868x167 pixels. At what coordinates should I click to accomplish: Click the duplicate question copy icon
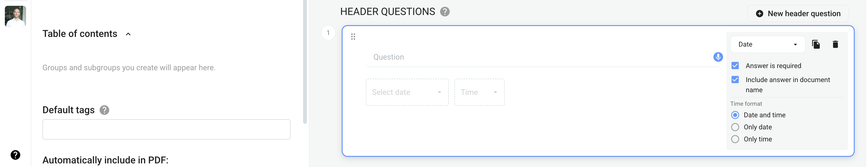(816, 45)
